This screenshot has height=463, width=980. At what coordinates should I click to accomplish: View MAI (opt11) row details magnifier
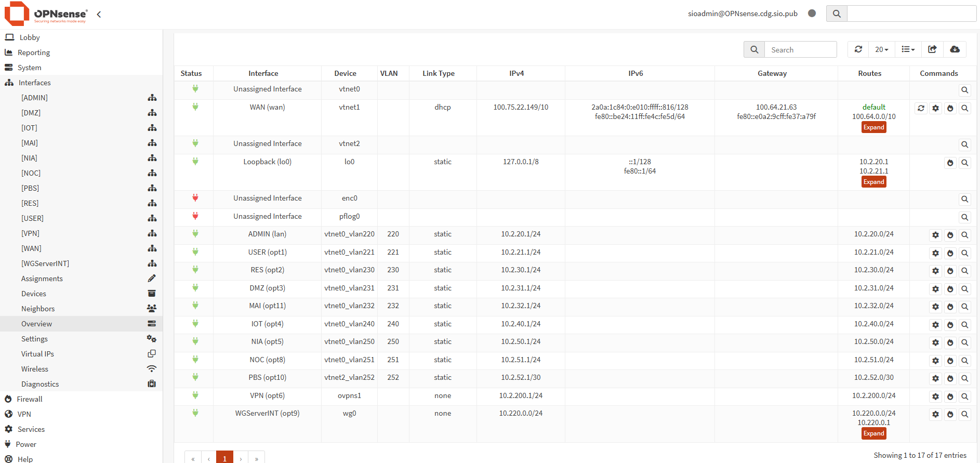tap(964, 307)
